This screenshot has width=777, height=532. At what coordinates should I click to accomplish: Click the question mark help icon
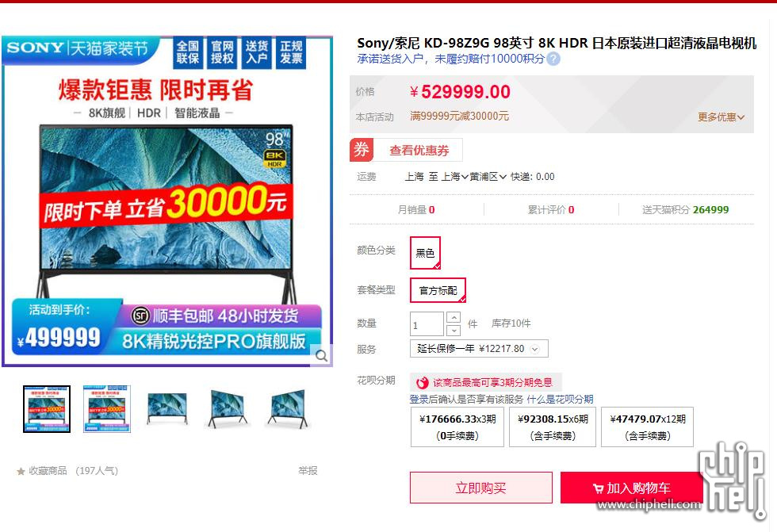(x=553, y=59)
